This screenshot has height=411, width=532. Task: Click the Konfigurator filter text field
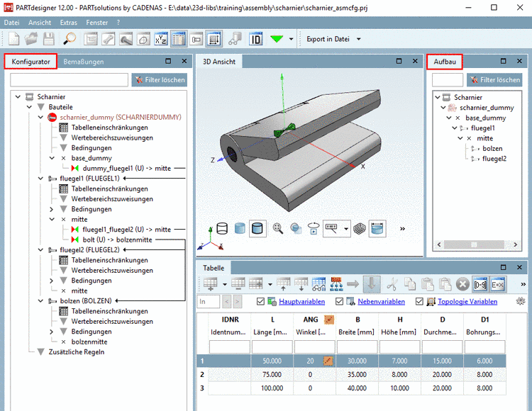(x=69, y=80)
